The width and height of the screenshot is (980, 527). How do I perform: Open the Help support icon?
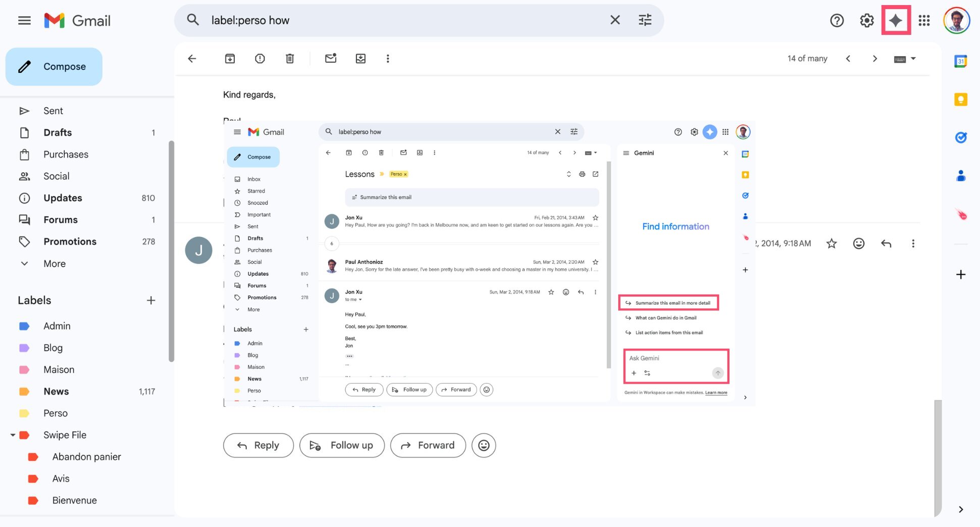pyautogui.click(x=837, y=21)
